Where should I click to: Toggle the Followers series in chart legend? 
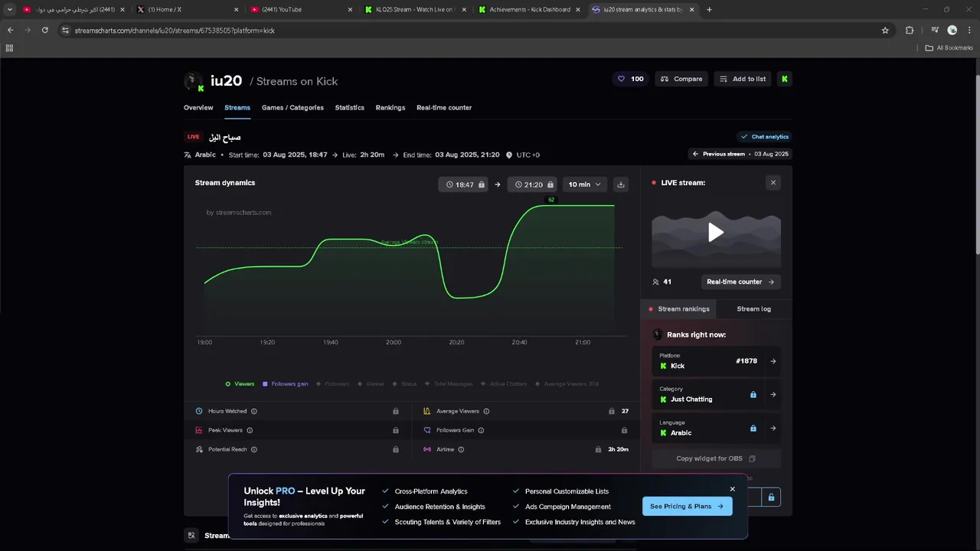[333, 384]
